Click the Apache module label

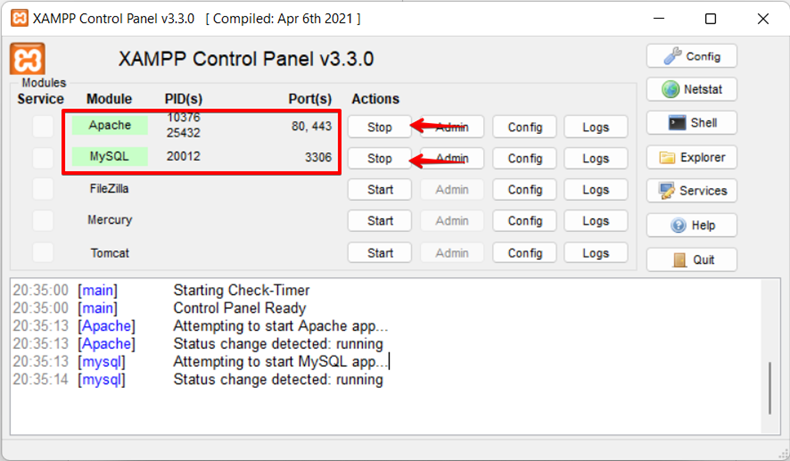(x=110, y=125)
